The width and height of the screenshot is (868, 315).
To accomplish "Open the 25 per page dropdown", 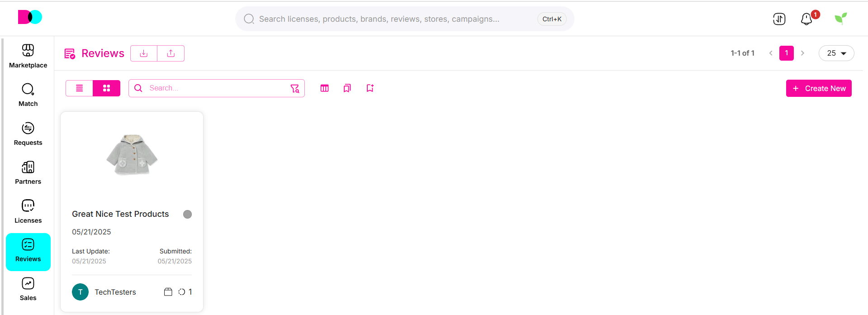I will [836, 53].
